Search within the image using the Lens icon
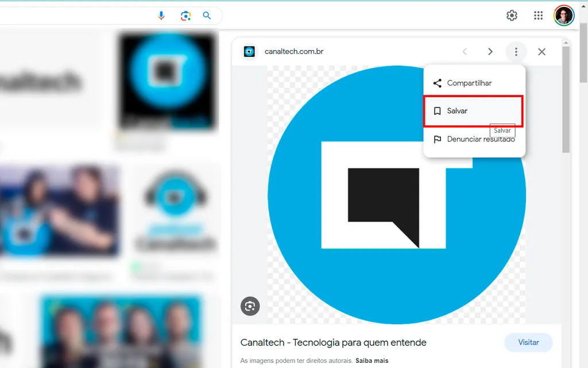588x368 pixels. pyautogui.click(x=250, y=306)
